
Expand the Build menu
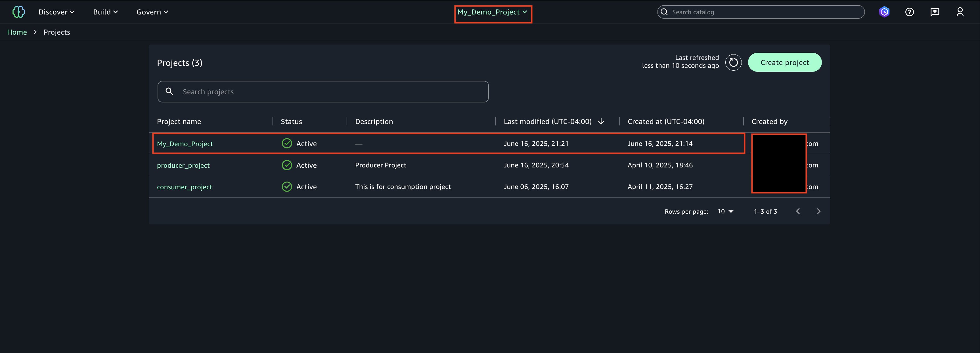[105, 12]
